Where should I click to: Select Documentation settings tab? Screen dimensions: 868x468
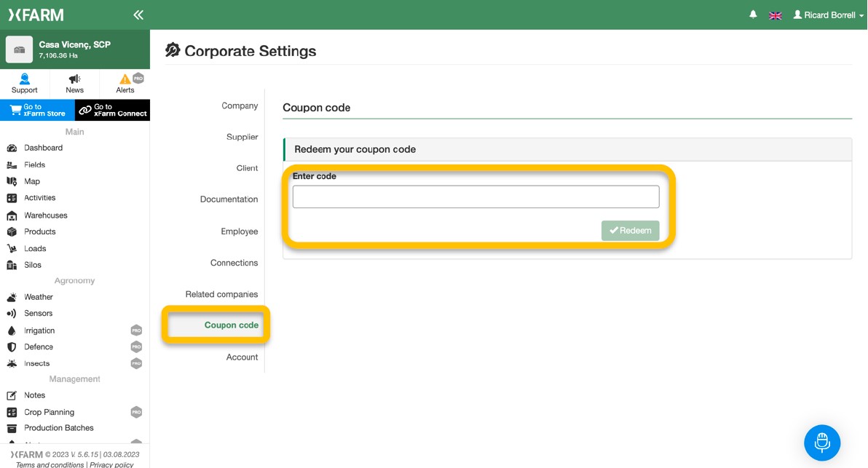pos(229,199)
